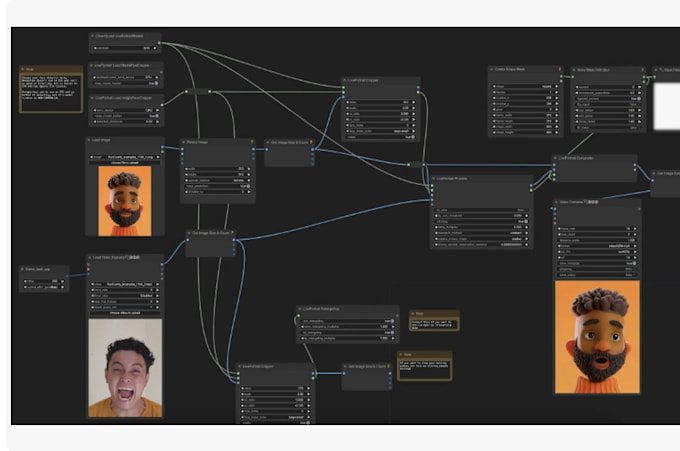This screenshot has height=451, width=680.
Task: Click the collapse dot on LivePortrait Retargeting node
Action: (301, 309)
